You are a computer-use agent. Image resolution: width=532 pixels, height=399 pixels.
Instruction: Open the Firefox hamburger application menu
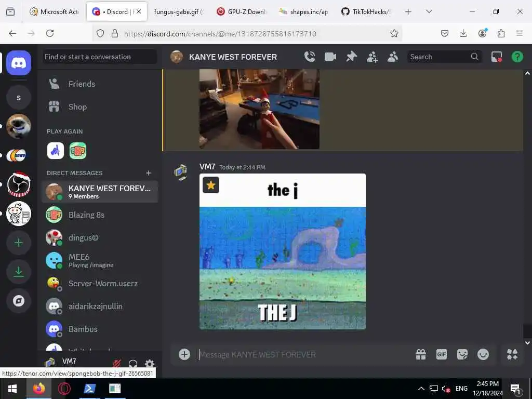[x=519, y=33]
